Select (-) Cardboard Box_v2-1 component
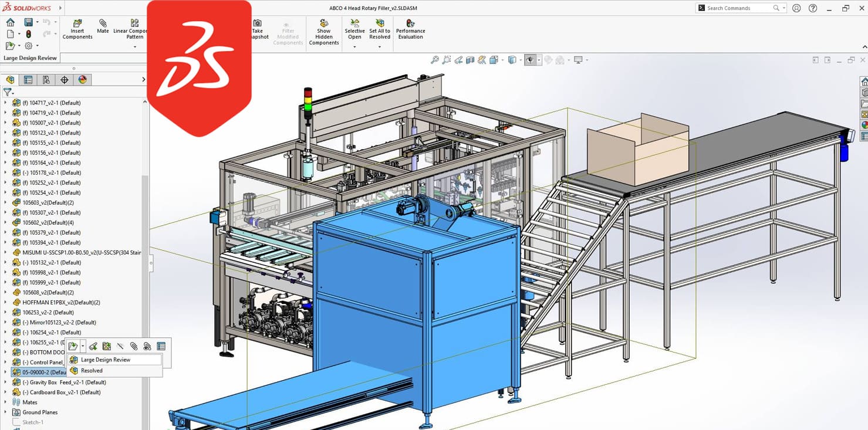This screenshot has width=868, height=430. tap(62, 392)
